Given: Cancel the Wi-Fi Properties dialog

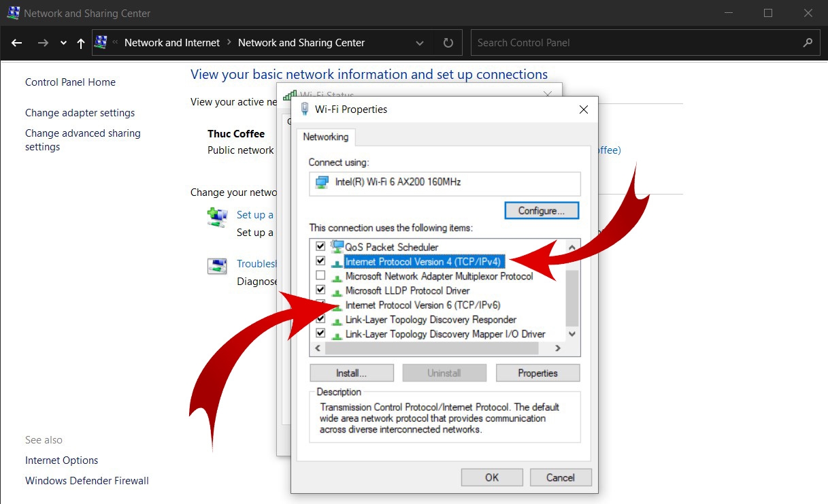Looking at the screenshot, I should [561, 477].
